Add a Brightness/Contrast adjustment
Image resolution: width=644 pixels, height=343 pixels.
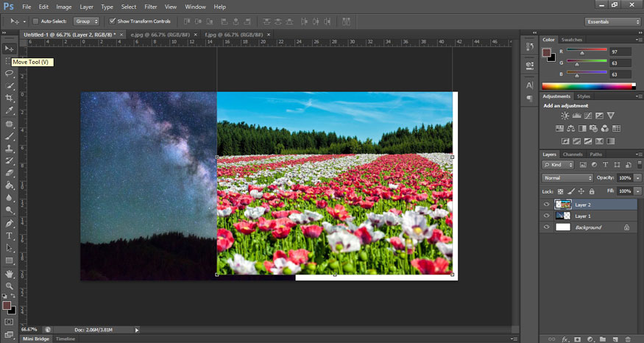tap(565, 116)
